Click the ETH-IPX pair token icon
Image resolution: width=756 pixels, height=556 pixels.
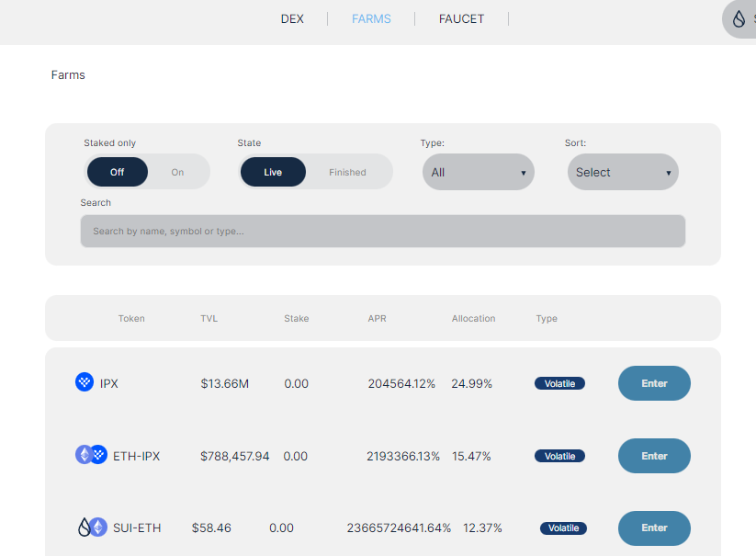point(91,455)
